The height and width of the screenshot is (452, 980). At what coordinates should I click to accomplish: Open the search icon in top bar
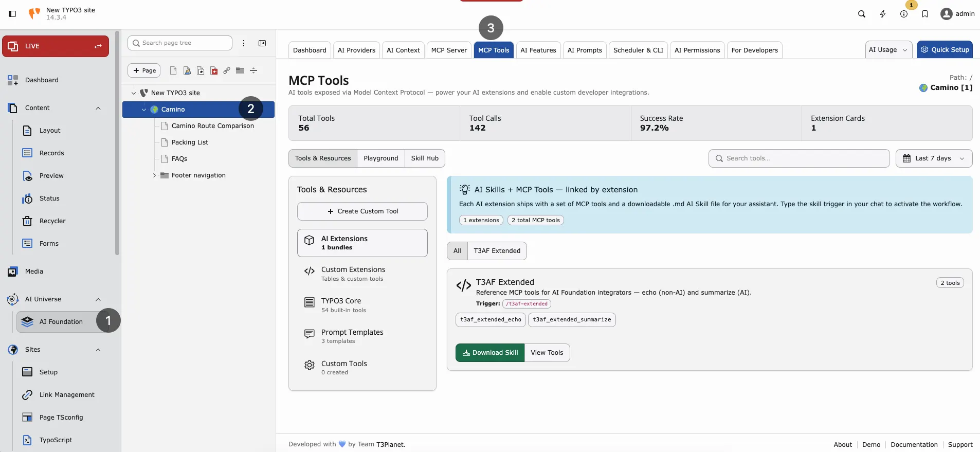point(862,14)
